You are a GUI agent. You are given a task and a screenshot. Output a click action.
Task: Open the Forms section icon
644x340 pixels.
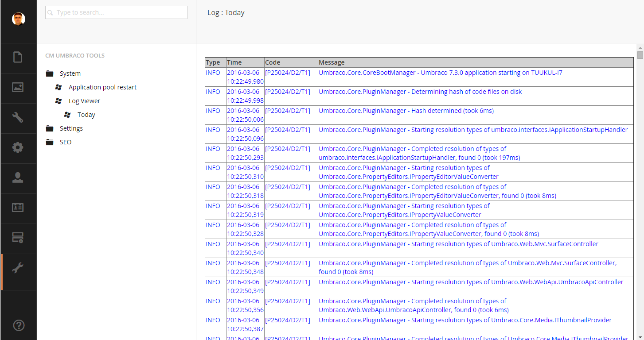pos(18,238)
